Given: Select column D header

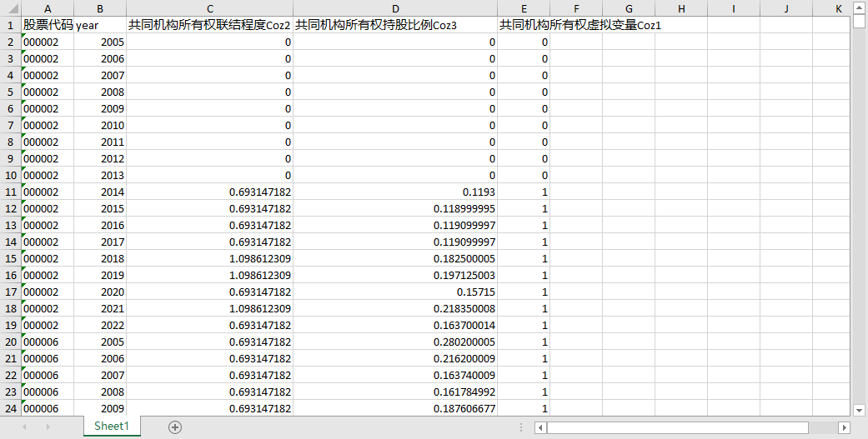Looking at the screenshot, I should point(395,9).
